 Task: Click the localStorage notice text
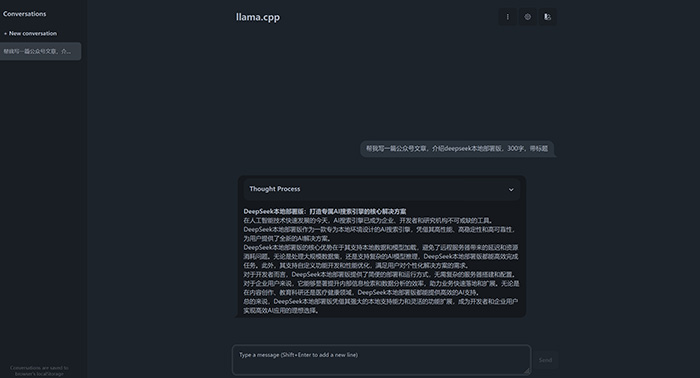tap(39, 371)
